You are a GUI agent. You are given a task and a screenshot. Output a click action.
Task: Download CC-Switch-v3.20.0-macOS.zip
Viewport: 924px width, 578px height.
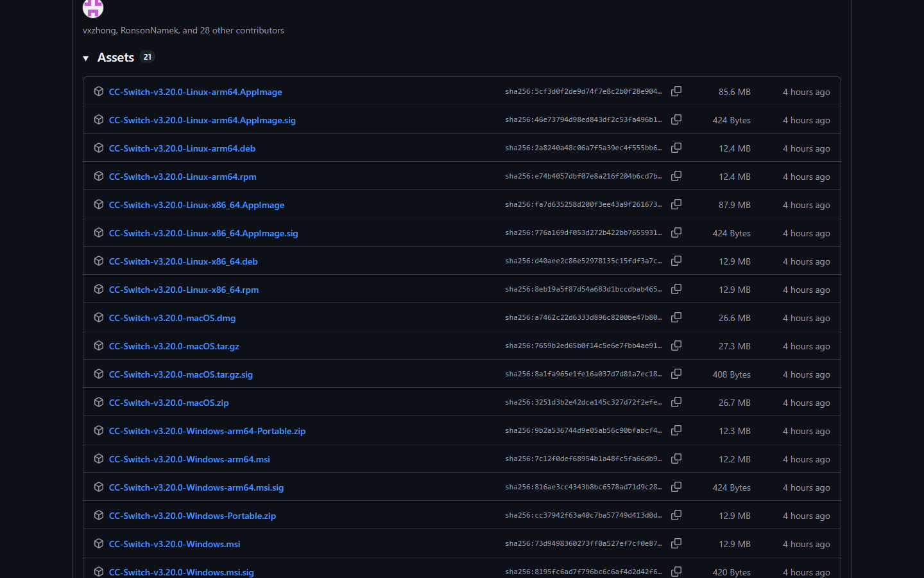pyautogui.click(x=169, y=403)
